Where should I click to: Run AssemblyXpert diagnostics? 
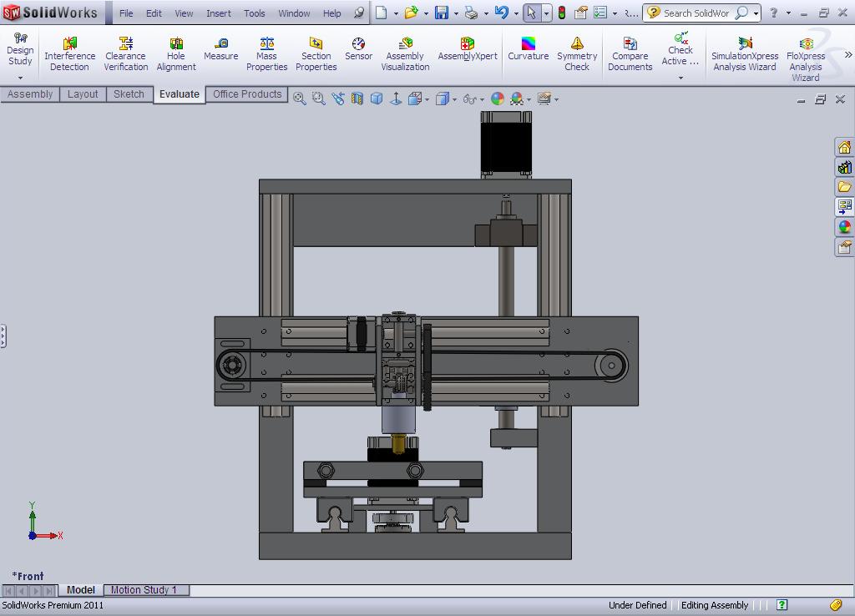(467, 50)
